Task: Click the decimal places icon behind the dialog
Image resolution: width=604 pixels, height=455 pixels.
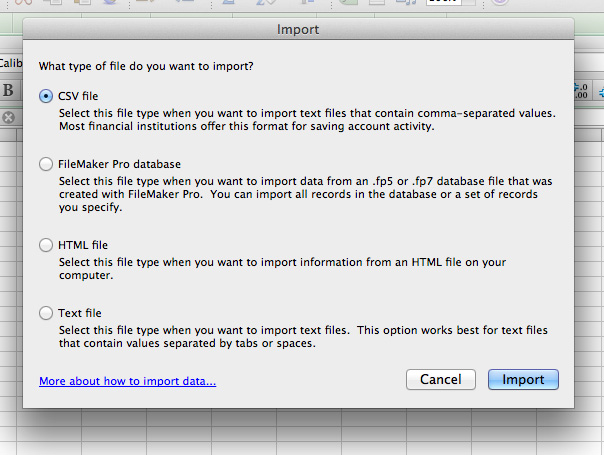Action: [582, 92]
